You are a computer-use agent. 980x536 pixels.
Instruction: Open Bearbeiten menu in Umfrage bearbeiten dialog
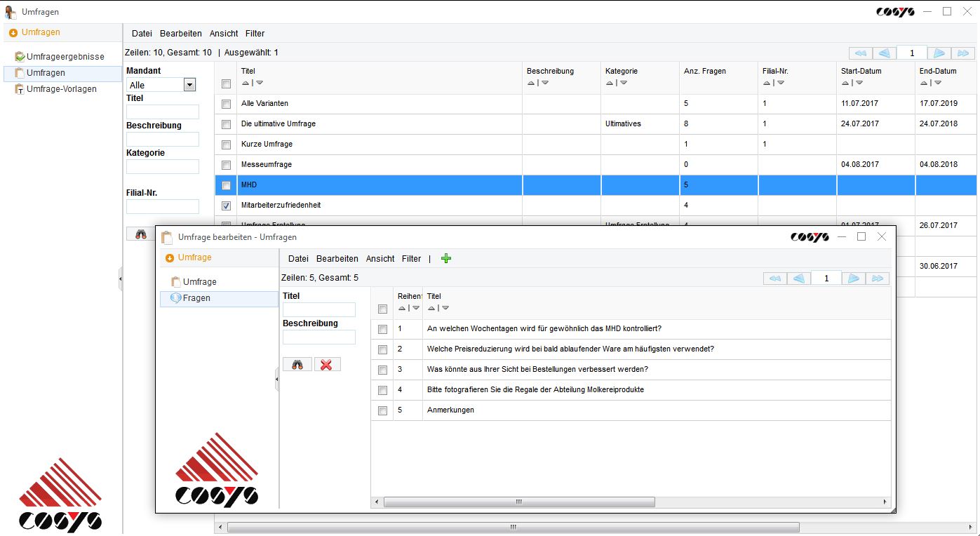(x=337, y=259)
